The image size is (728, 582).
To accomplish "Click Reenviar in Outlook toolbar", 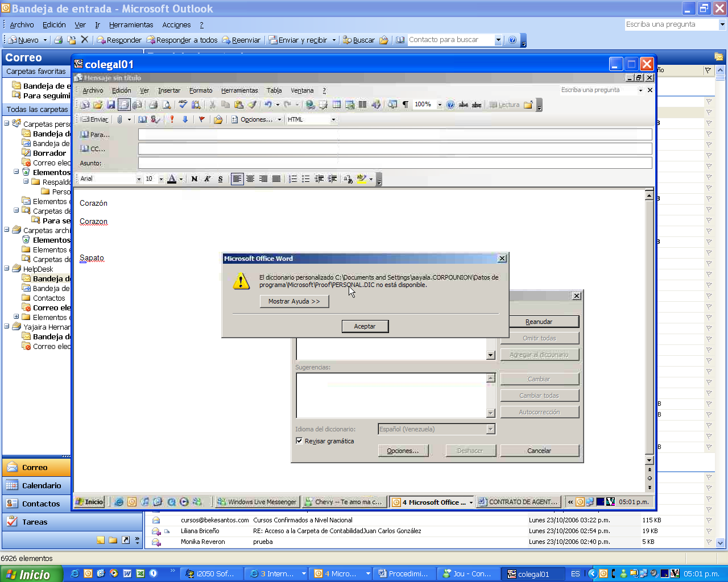I will tap(241, 40).
